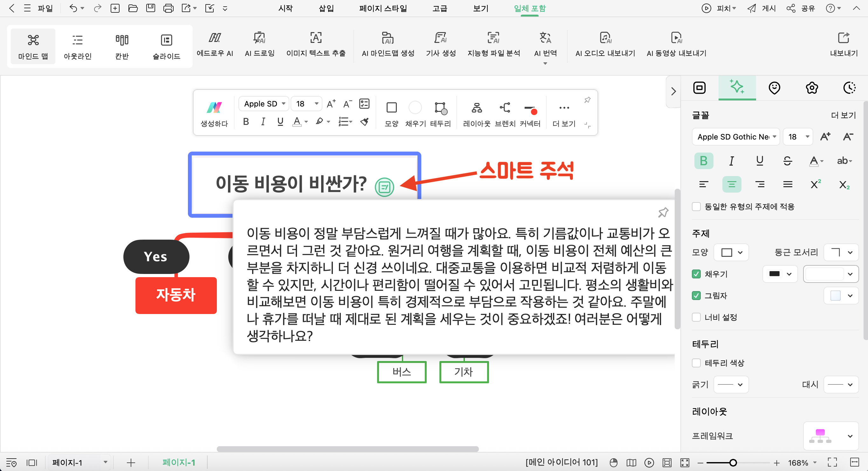Open 굵기 line weight dropdown
The width and height of the screenshot is (868, 471).
click(x=731, y=385)
